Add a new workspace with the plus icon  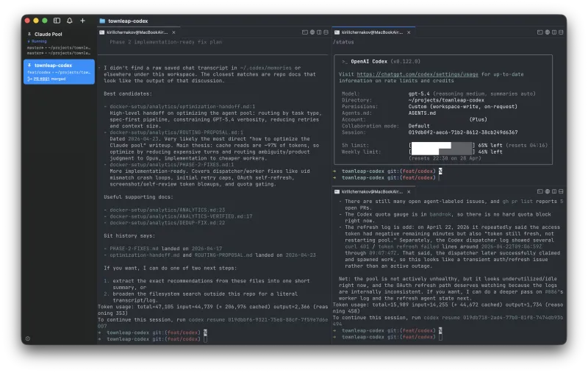click(x=82, y=21)
